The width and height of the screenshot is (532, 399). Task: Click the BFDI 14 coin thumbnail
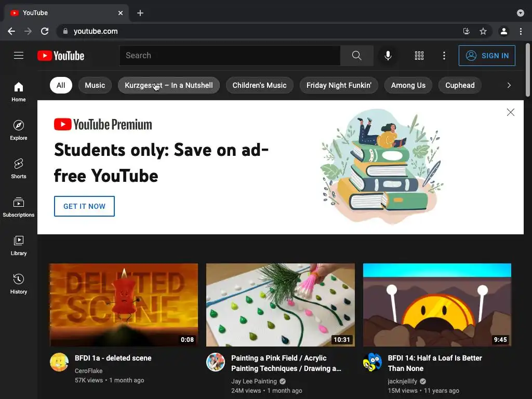coord(437,304)
